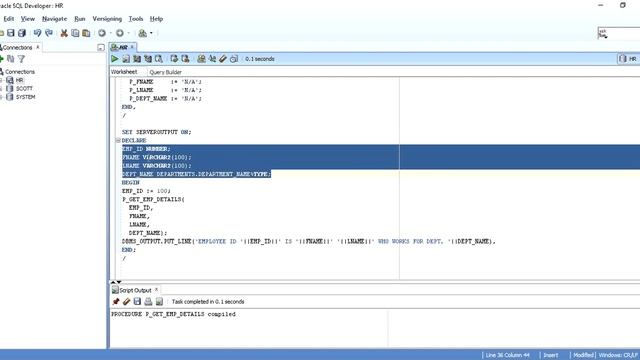Viewport: 640px width, 360px height.
Task: Print the Script Output
Action: tap(148, 302)
